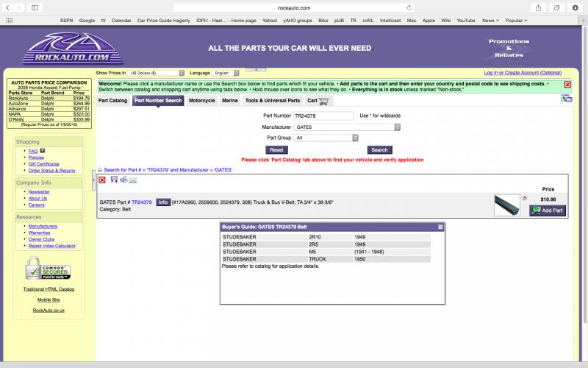Image resolution: width=588 pixels, height=368 pixels.
Task: Switch to the Tools & Universal Parts tab
Action: [x=272, y=101]
